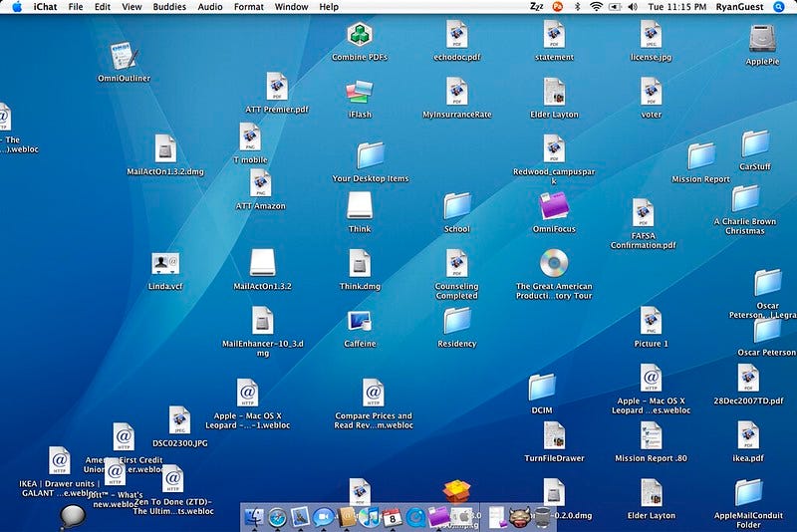
Task: Open iCal from the Dock
Action: point(393,518)
